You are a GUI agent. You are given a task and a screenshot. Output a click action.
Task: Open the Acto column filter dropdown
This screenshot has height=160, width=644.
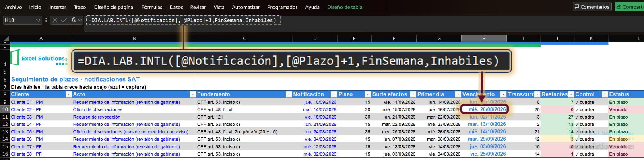pyautogui.click(x=192, y=94)
